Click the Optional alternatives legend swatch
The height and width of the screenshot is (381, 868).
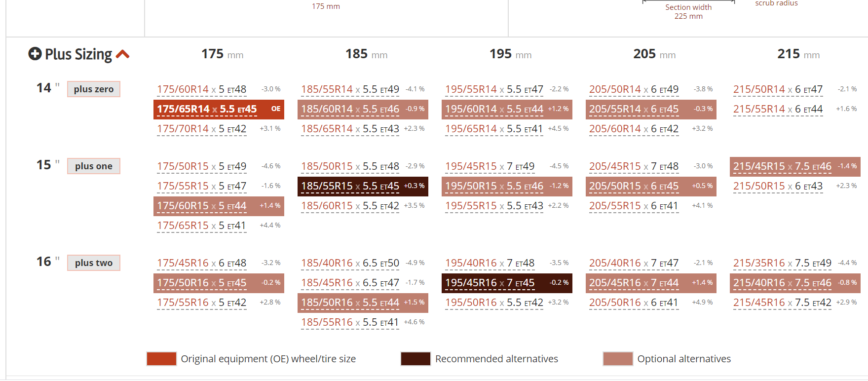[x=618, y=359]
